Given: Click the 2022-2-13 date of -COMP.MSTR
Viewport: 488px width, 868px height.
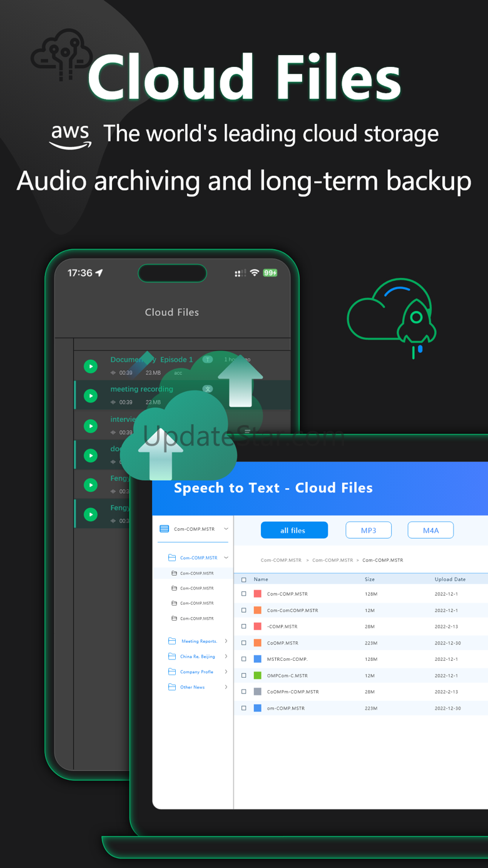Looking at the screenshot, I should 446,626.
